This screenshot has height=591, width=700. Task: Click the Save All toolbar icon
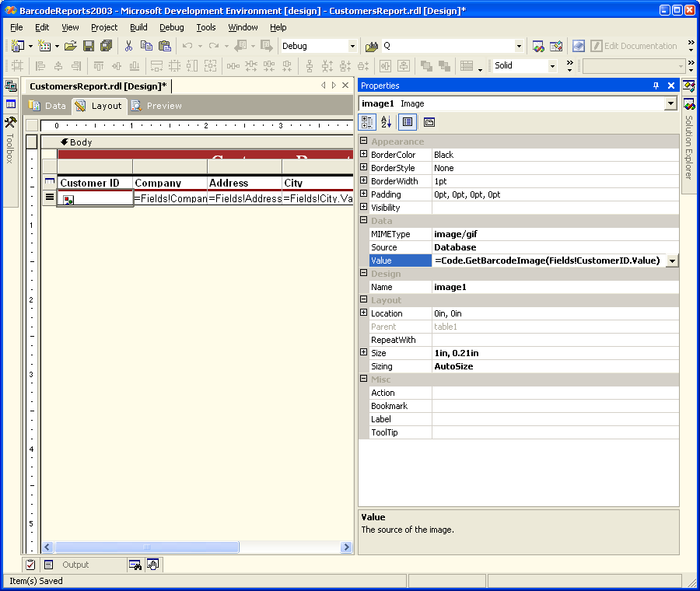coord(106,46)
